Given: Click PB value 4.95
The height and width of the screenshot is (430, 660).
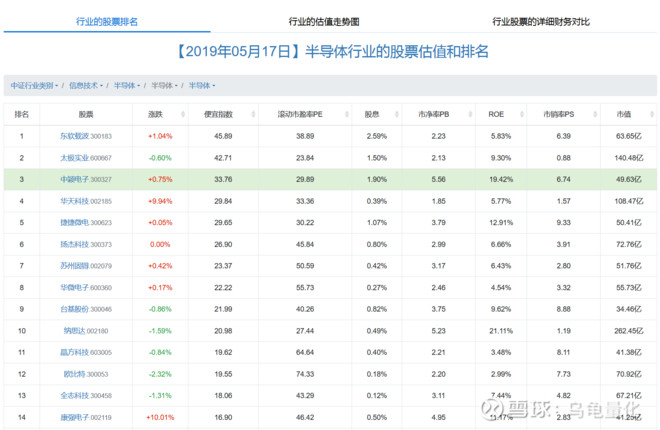Looking at the screenshot, I should pyautogui.click(x=438, y=417).
